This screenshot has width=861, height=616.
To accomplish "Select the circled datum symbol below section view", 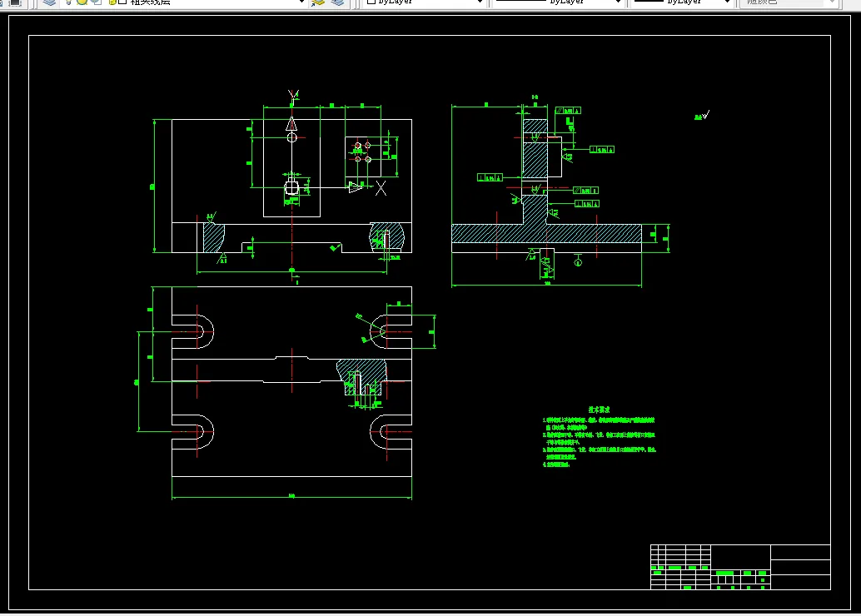I will [578, 262].
